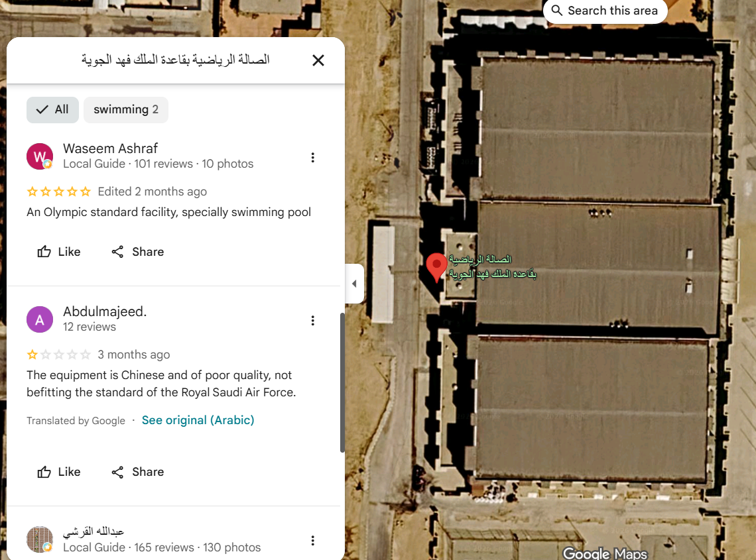Image resolution: width=756 pixels, height=560 pixels.
Task: Collapse the side panel using the arrow tab
Action: click(x=354, y=284)
